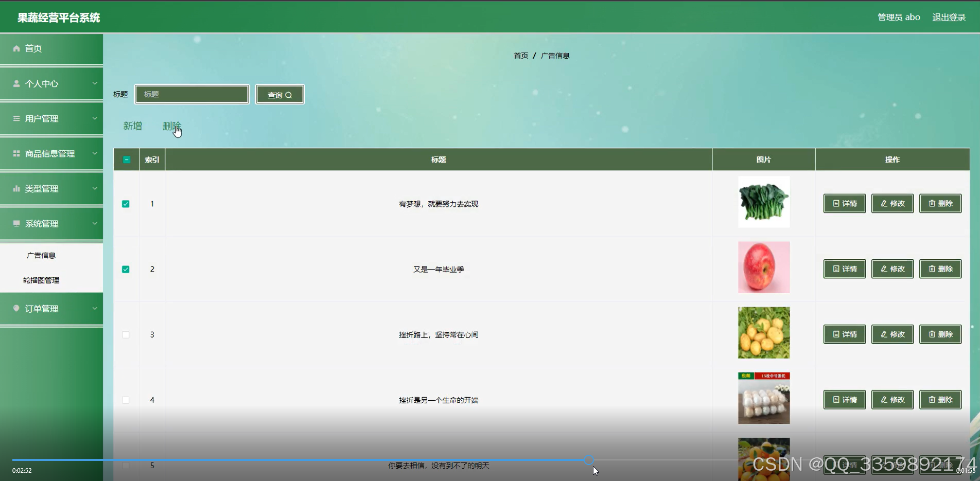Click the bulb icon beside 订单管理
The height and width of the screenshot is (481, 980).
[16, 308]
